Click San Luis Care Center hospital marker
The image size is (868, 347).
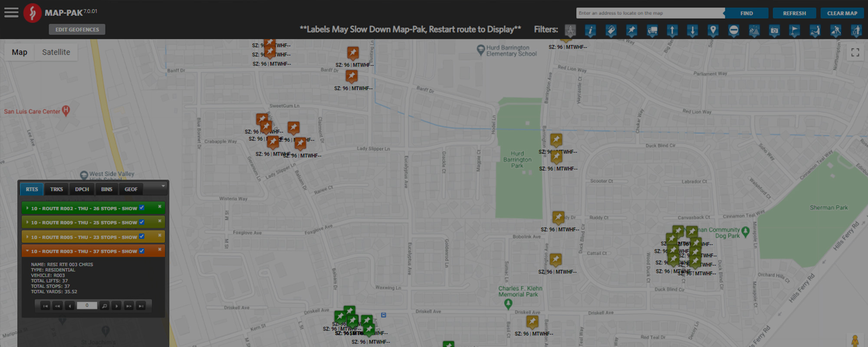click(66, 111)
